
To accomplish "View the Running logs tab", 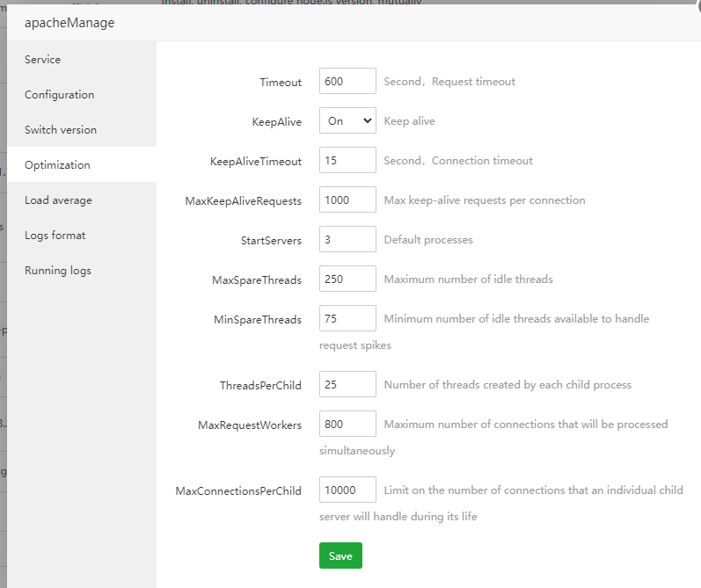I will [x=57, y=271].
